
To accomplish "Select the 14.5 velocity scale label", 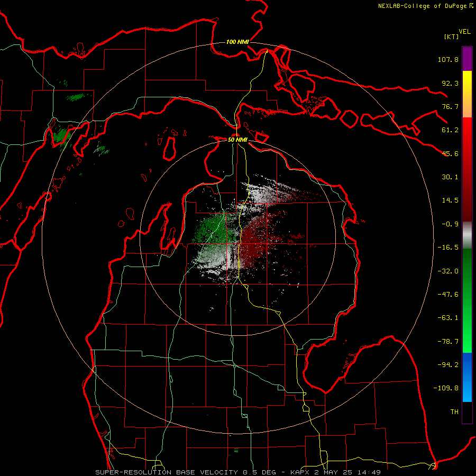I will [x=450, y=200].
